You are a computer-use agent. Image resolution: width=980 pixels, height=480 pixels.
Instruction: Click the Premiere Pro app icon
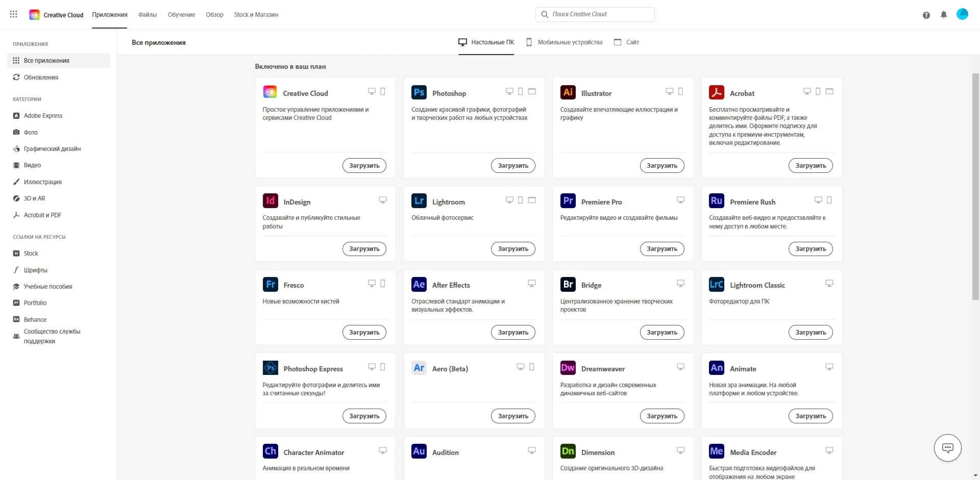coord(568,201)
